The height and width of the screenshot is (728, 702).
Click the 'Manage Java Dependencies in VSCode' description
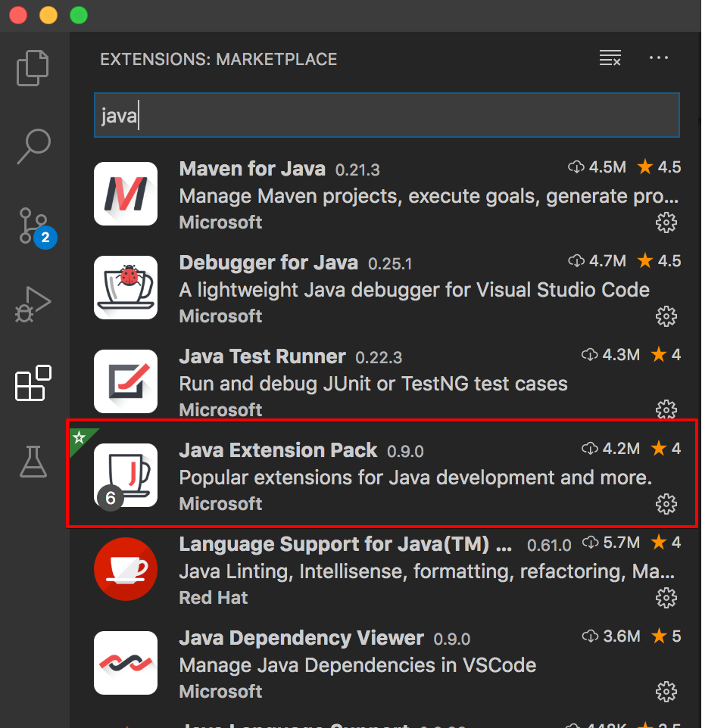tap(357, 665)
